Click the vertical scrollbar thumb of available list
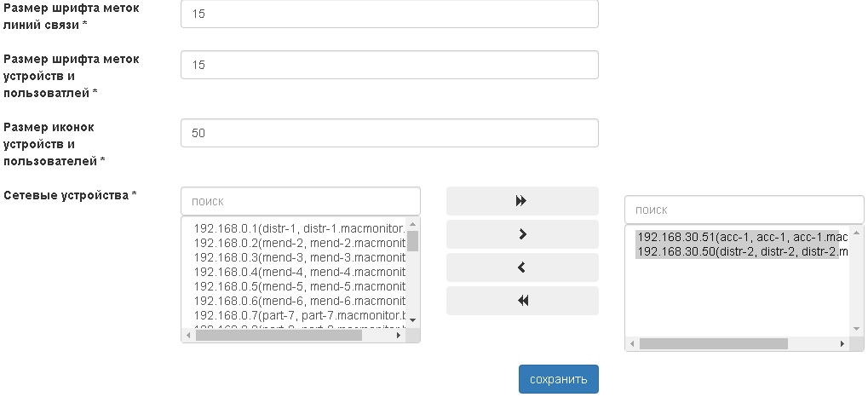Image resolution: width=868 pixels, height=397 pixels. pyautogui.click(x=412, y=240)
